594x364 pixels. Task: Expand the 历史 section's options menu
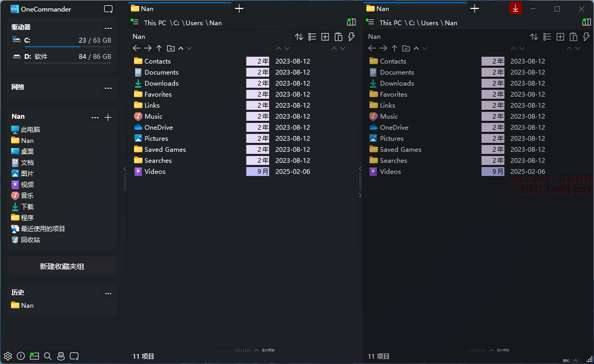pos(108,293)
